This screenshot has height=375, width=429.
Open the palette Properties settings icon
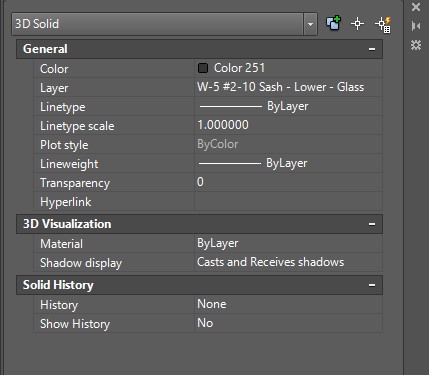tap(416, 45)
